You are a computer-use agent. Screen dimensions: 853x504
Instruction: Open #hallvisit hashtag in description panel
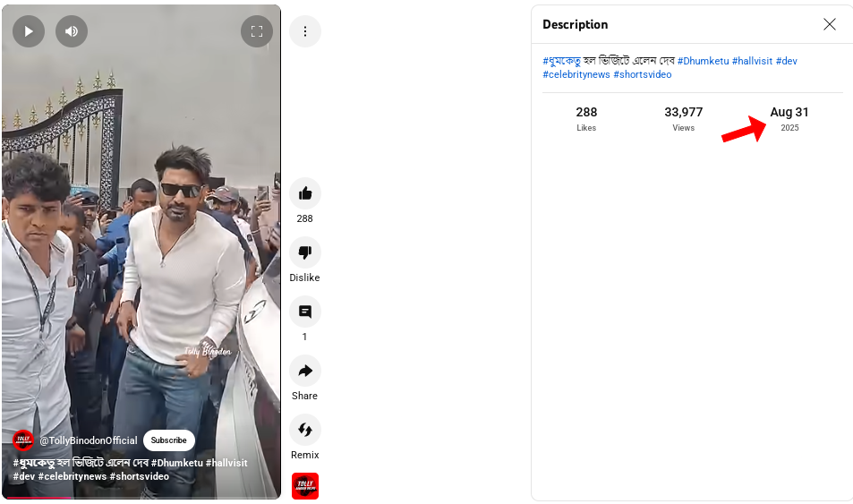point(752,61)
